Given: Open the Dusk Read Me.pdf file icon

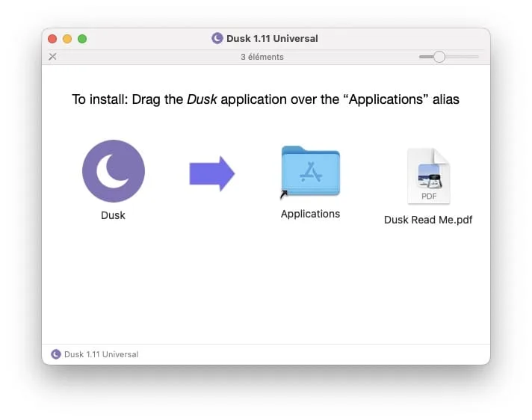Looking at the screenshot, I should [x=429, y=176].
